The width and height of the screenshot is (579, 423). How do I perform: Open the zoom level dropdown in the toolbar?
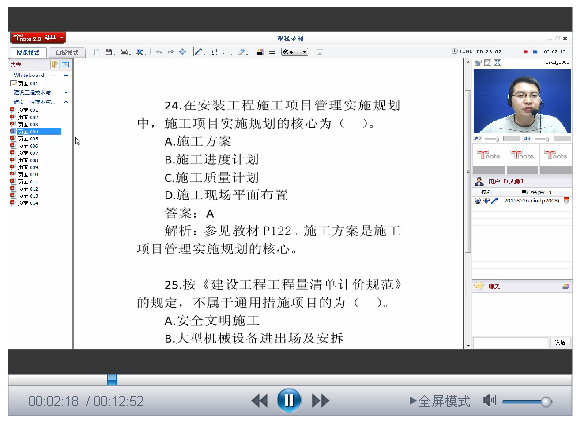pyautogui.click(x=294, y=52)
